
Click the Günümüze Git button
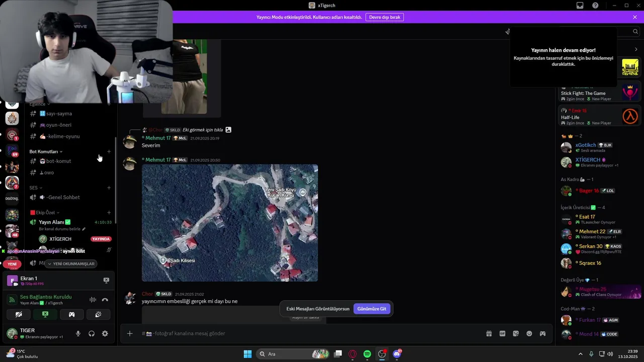click(372, 309)
